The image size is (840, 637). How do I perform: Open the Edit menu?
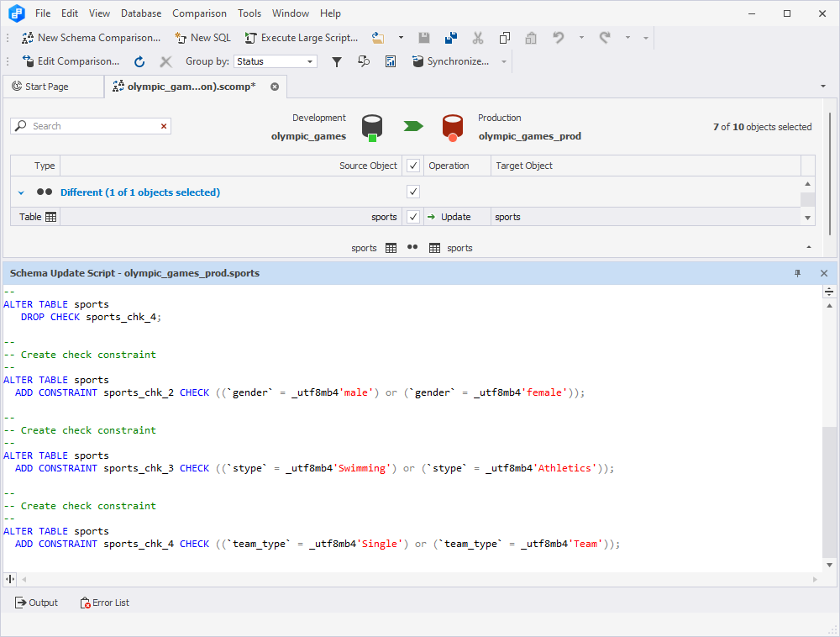(70, 13)
